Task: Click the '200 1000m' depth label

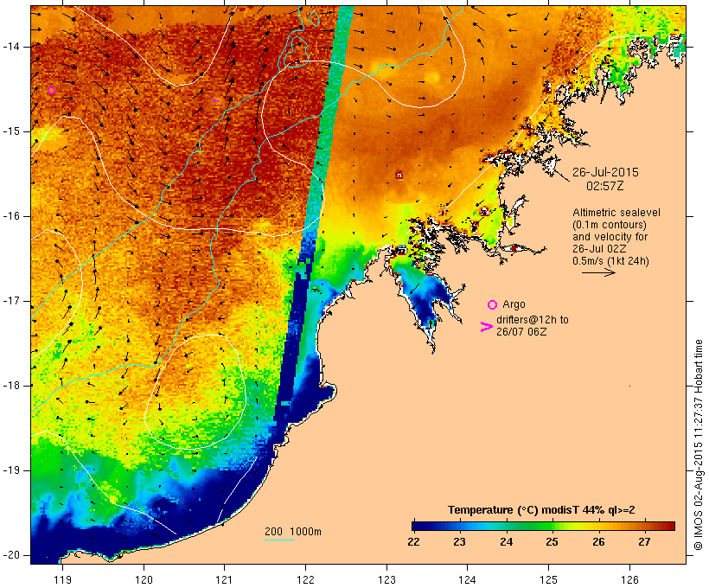Action: click(293, 532)
